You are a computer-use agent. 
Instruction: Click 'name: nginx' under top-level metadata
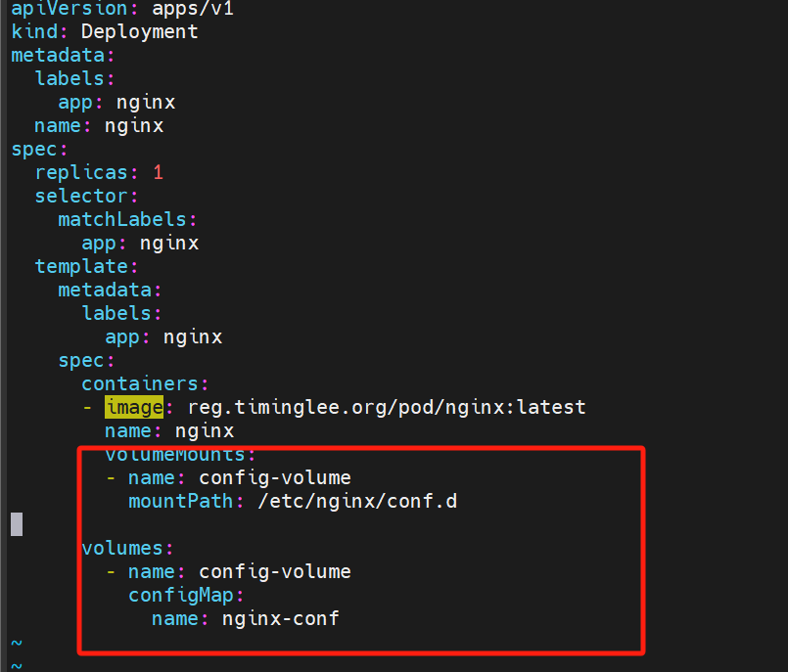(x=99, y=125)
